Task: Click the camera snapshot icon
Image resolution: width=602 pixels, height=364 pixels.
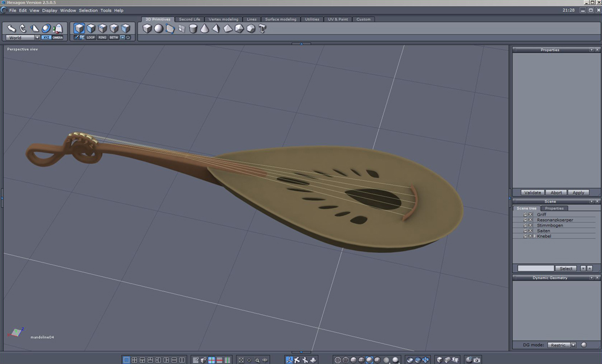Action: pyautogui.click(x=477, y=360)
